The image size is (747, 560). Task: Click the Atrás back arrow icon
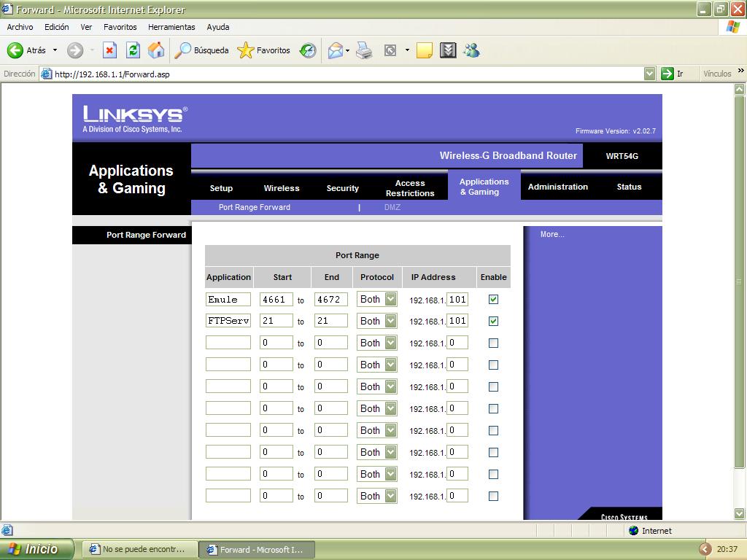click(x=15, y=50)
